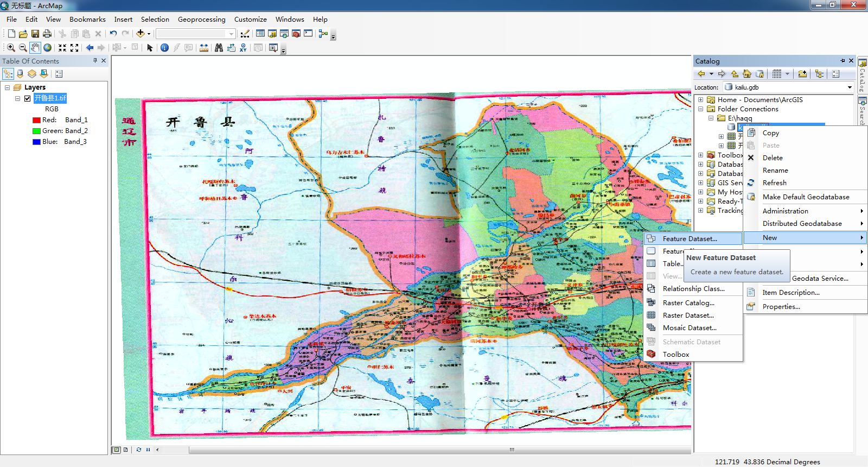
Task: Click the blue Band_3 color swatch
Action: (x=36, y=142)
